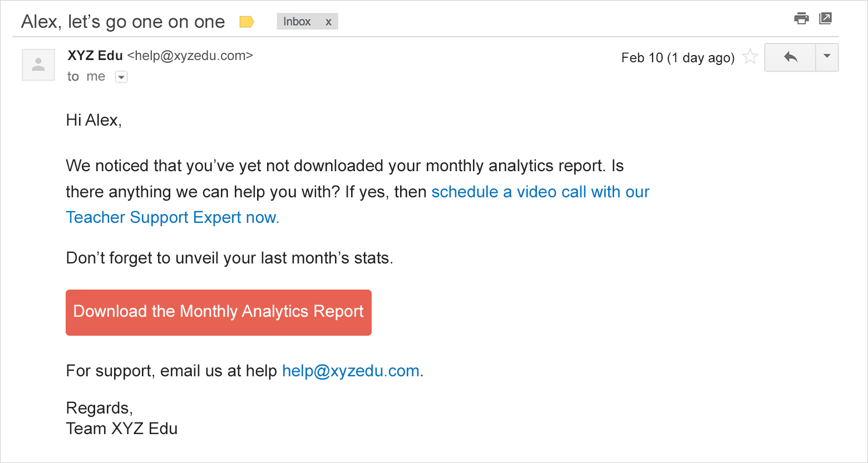Click the "Team XYZ Edu" signature text
This screenshot has width=868, height=463.
coord(122,429)
